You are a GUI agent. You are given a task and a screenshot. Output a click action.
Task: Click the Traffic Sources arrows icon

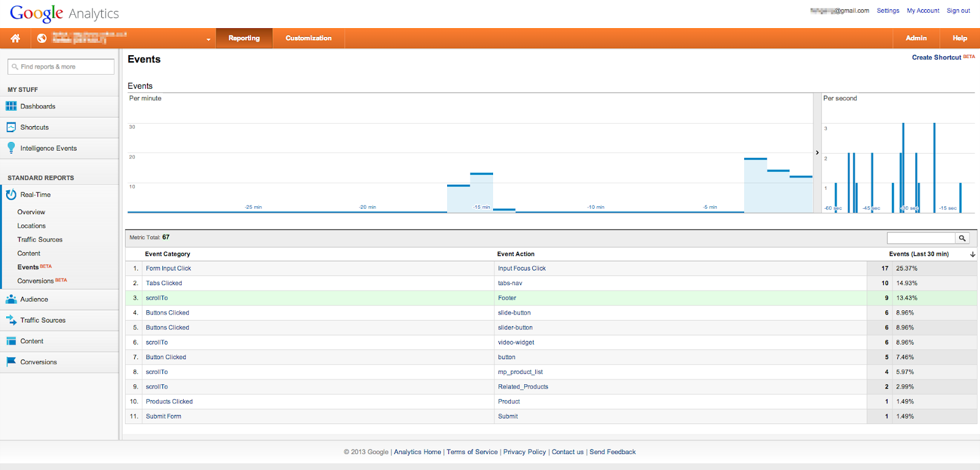11,320
